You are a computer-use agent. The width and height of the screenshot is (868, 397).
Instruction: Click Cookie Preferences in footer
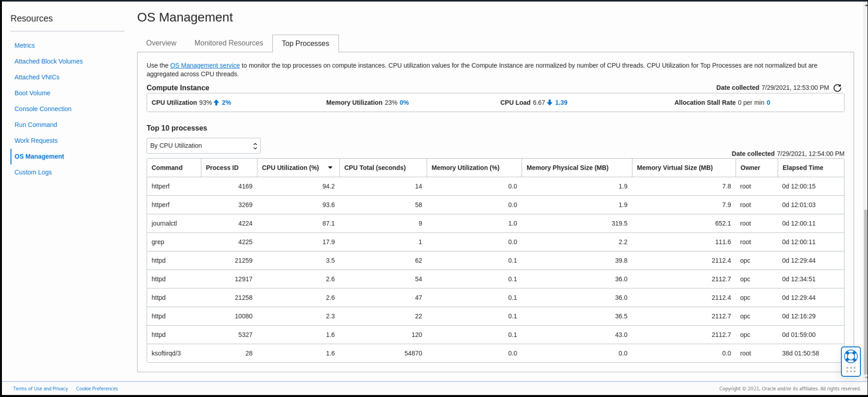tap(97, 389)
